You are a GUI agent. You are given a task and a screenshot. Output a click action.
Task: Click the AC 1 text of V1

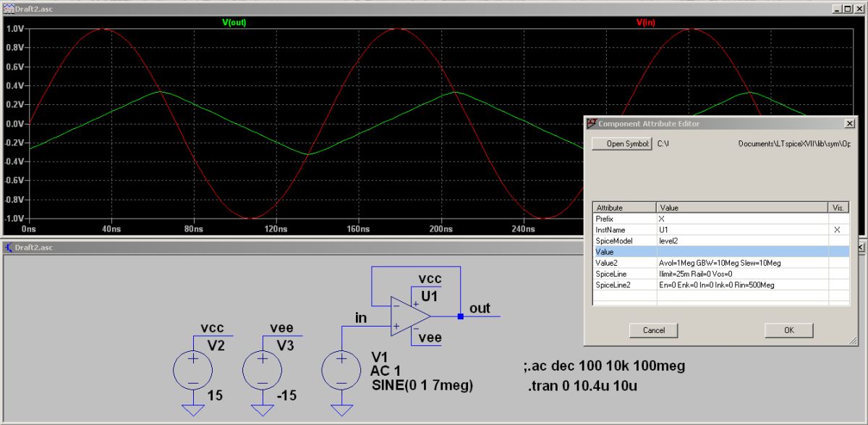[x=386, y=371]
